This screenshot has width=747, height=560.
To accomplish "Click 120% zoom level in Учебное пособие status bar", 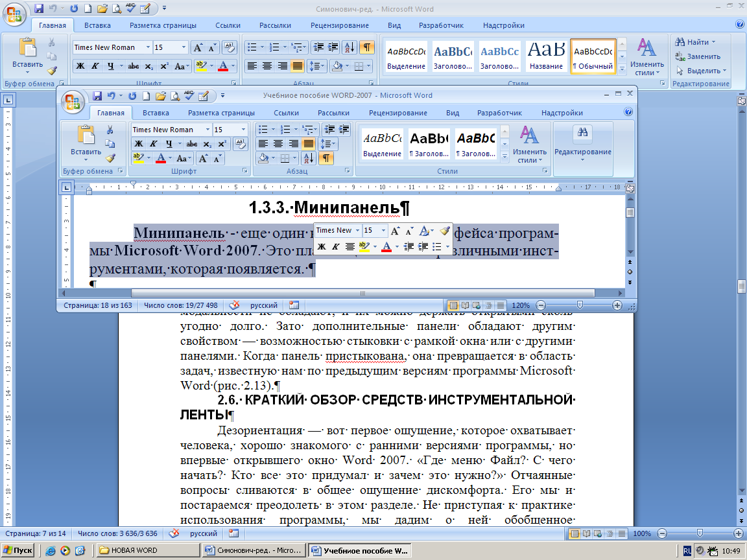I will pos(520,305).
